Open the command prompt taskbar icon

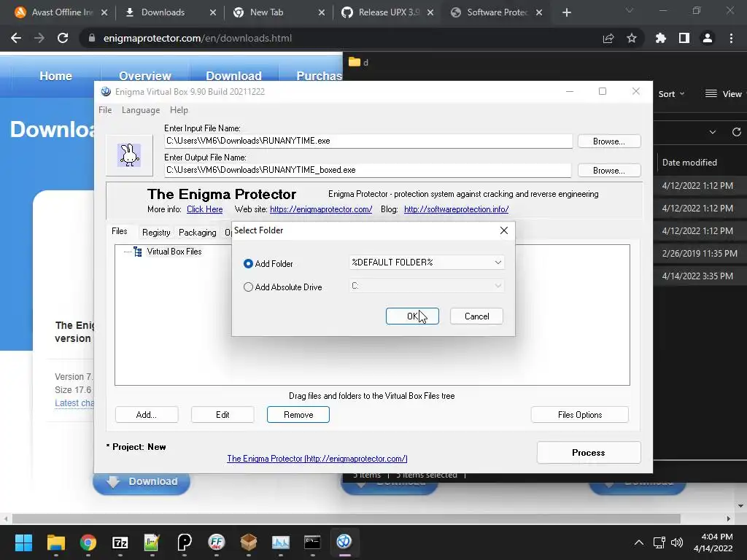pyautogui.click(x=312, y=542)
